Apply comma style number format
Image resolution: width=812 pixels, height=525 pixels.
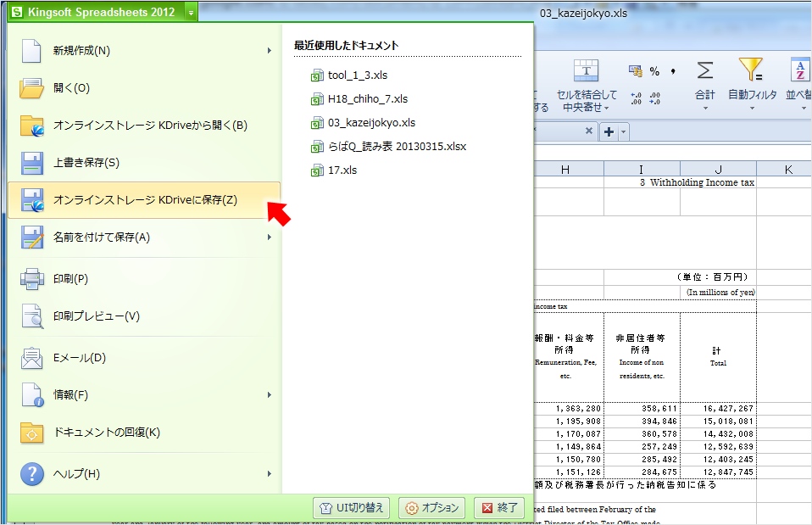pyautogui.click(x=673, y=71)
